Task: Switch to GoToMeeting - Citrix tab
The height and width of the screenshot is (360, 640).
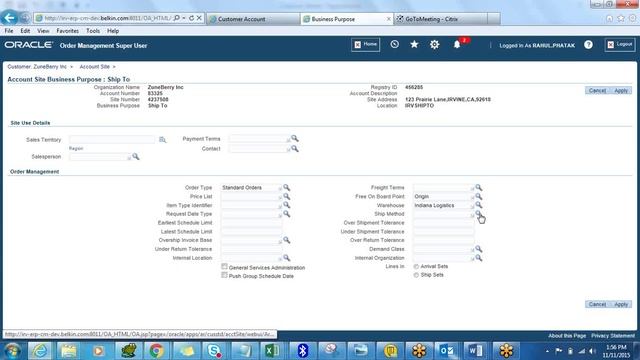Action: pyautogui.click(x=441, y=19)
